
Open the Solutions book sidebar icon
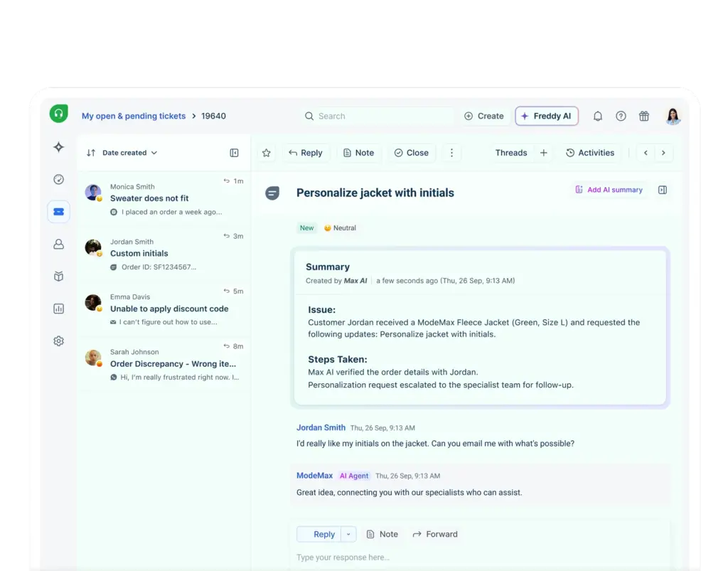pos(58,276)
